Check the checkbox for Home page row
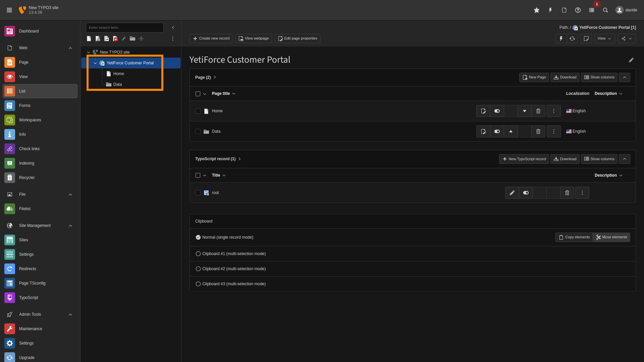The width and height of the screenshot is (644, 362). point(198,111)
